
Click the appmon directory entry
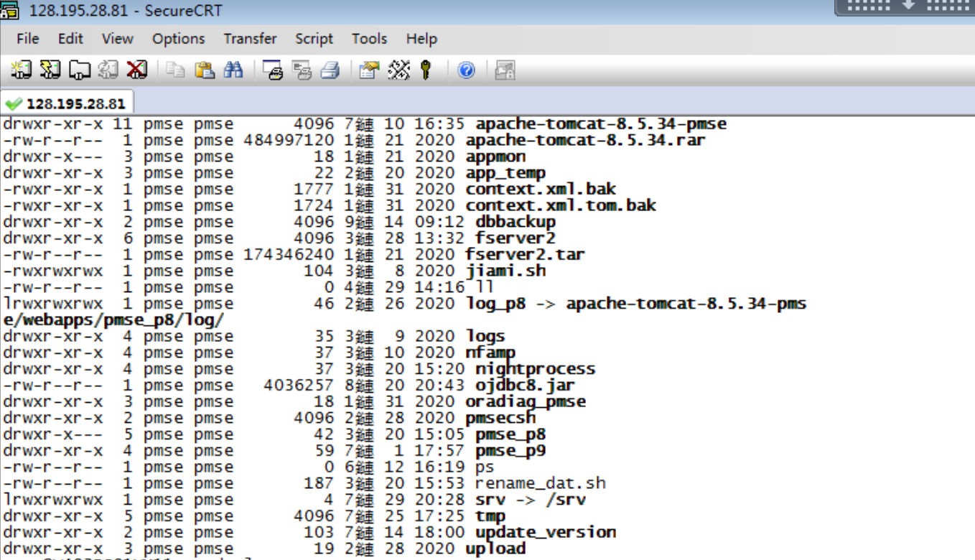click(x=495, y=157)
